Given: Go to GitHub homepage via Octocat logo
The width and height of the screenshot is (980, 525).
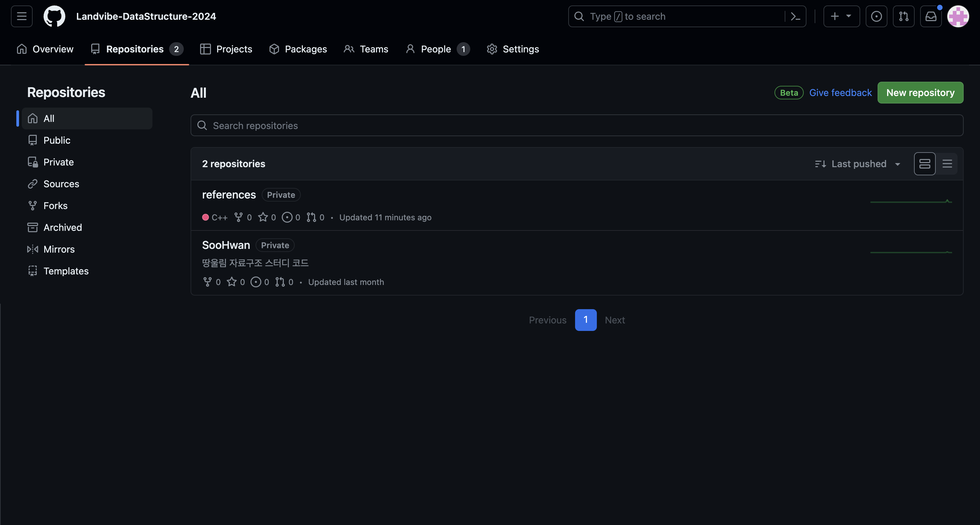Looking at the screenshot, I should (x=54, y=16).
